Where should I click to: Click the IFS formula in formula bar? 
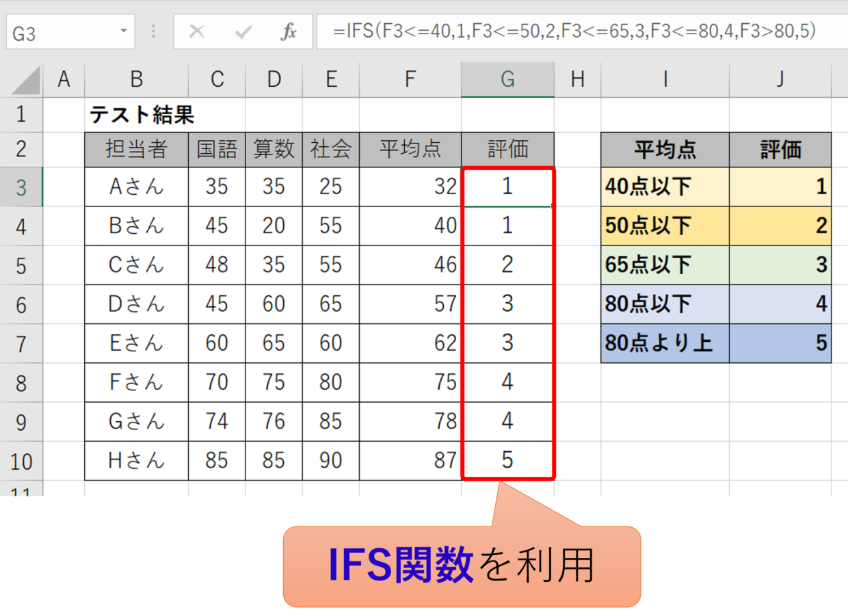(575, 31)
